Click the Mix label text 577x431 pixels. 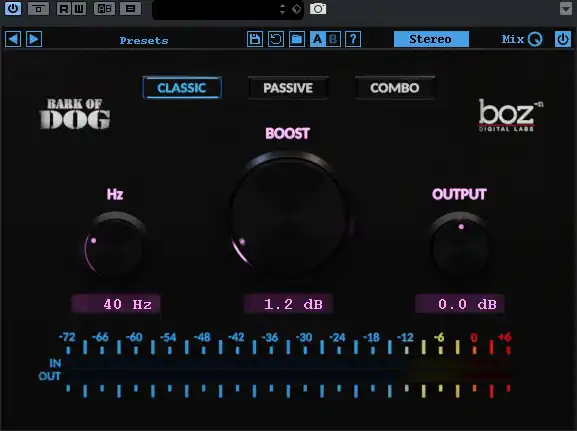[x=513, y=39]
